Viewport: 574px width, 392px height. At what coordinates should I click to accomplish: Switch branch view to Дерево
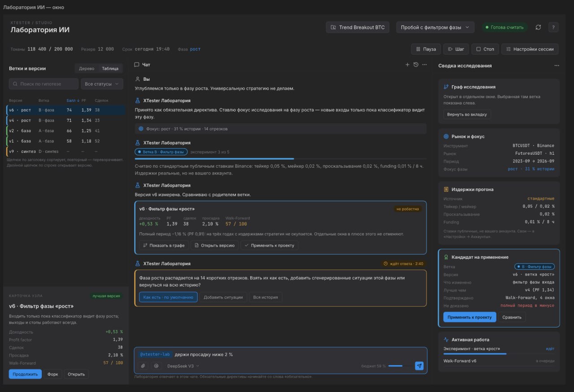87,69
